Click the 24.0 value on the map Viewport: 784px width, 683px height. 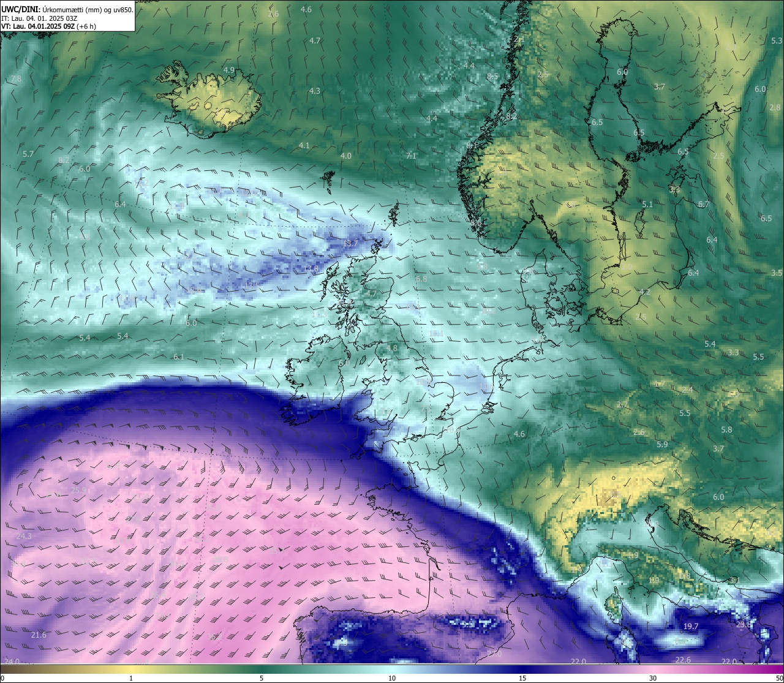tap(12, 661)
